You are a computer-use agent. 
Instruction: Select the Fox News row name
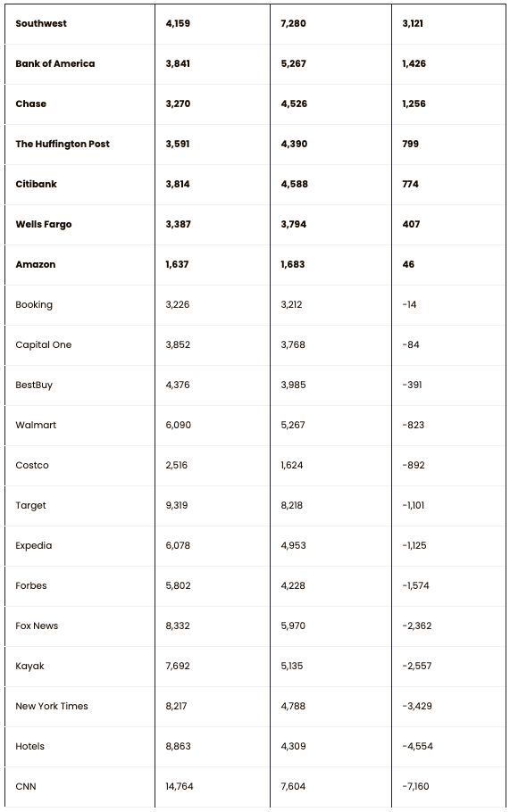point(37,626)
